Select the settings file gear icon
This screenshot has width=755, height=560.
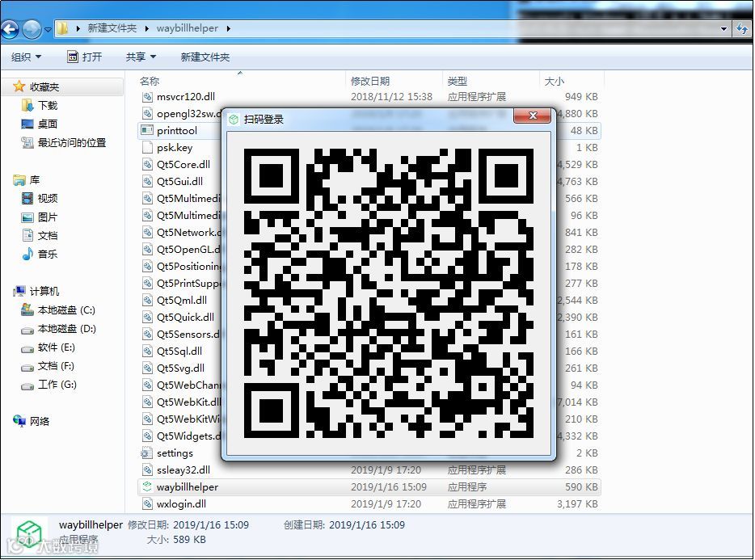click(x=146, y=453)
